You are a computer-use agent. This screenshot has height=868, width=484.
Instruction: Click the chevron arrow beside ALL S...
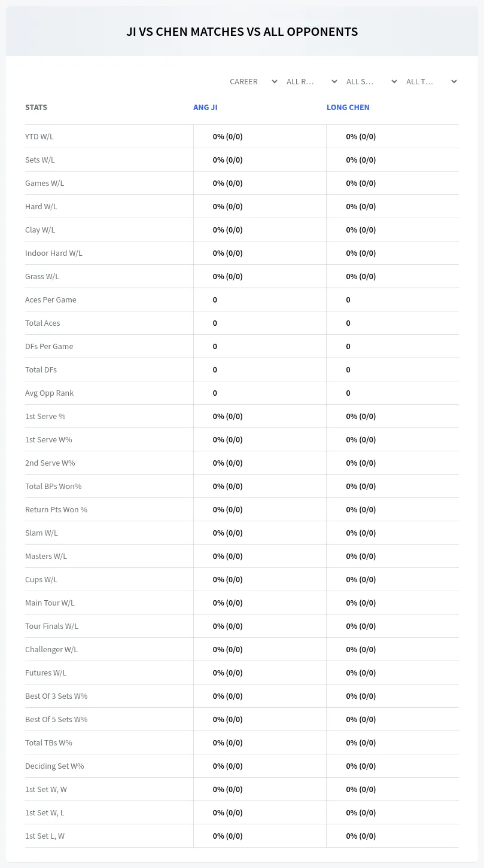394,81
